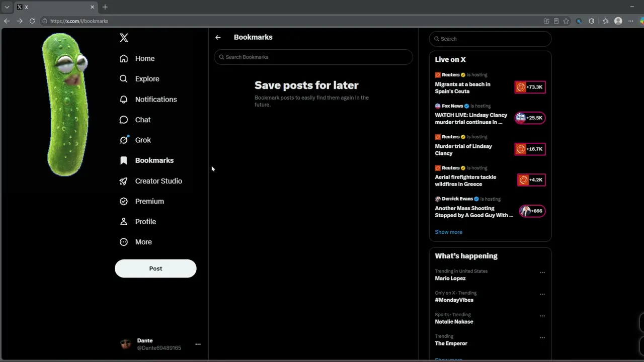Screen dimensions: 644x362
Task: Click the top-right Search box
Action: click(490, 39)
